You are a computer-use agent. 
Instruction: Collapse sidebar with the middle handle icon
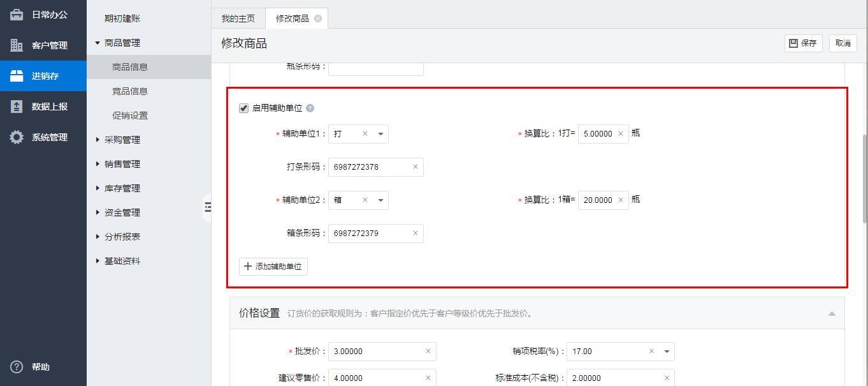pyautogui.click(x=207, y=207)
